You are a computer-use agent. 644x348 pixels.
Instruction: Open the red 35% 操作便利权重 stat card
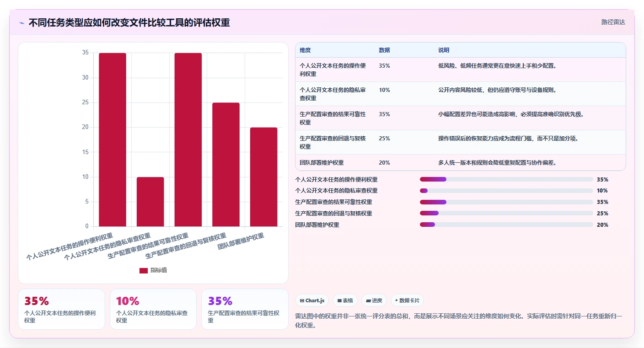(x=61, y=309)
